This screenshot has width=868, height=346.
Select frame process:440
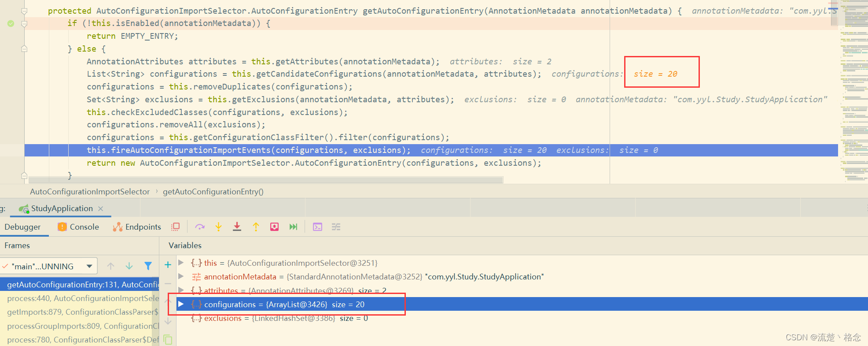tap(79, 298)
